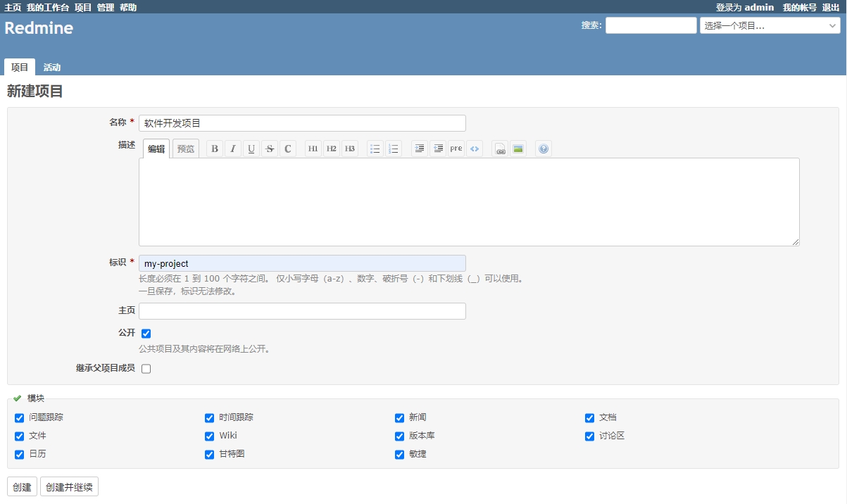Uncheck the Wiki module
The image size is (847, 504).
209,436
